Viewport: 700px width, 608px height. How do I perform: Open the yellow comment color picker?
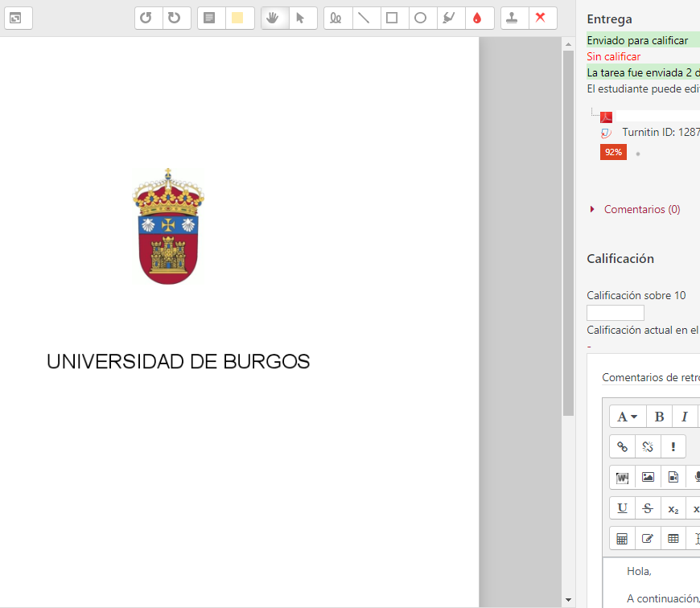(x=240, y=18)
